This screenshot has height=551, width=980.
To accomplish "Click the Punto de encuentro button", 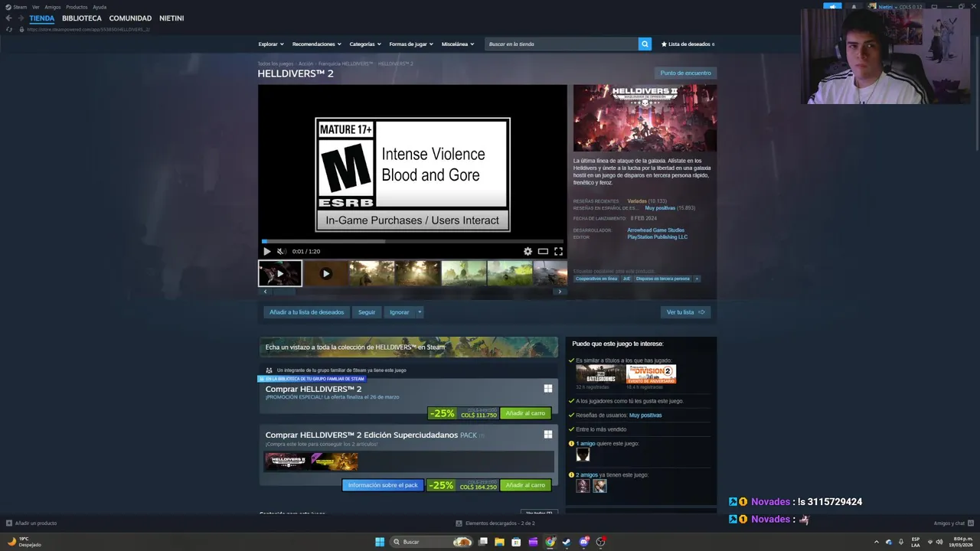I will tap(685, 73).
